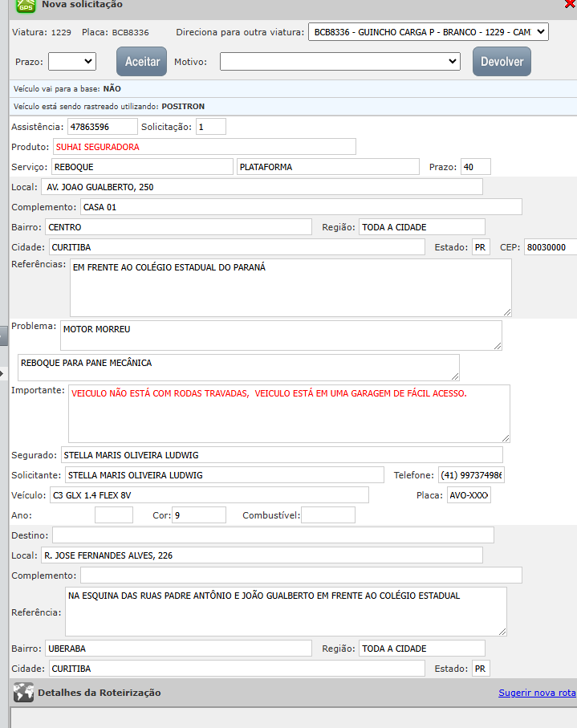Click the Combustível input box

tap(327, 515)
